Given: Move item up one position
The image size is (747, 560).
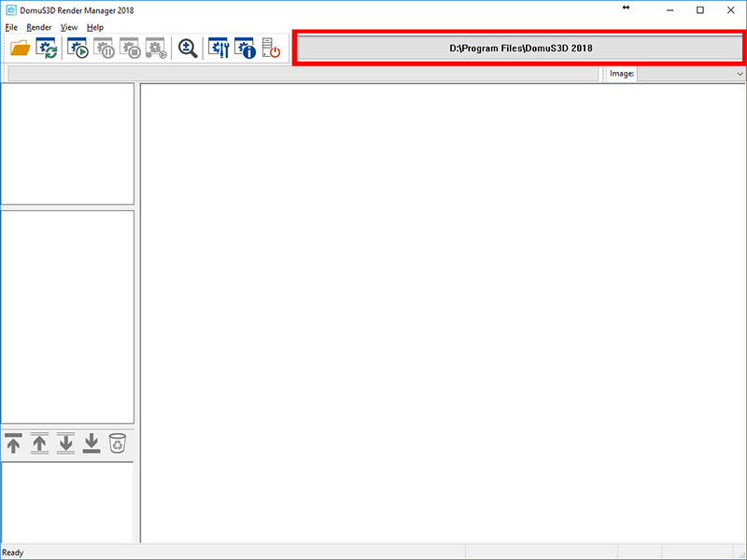Looking at the screenshot, I should [39, 443].
